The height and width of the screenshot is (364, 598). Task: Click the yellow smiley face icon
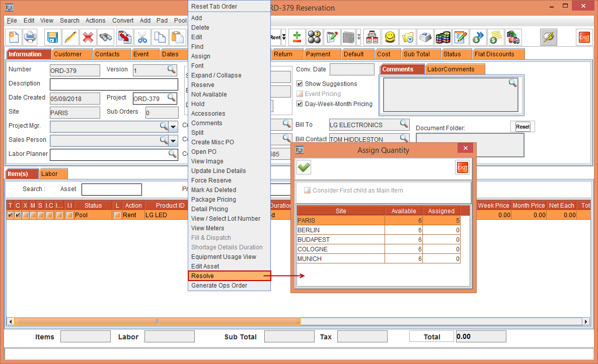(390, 37)
